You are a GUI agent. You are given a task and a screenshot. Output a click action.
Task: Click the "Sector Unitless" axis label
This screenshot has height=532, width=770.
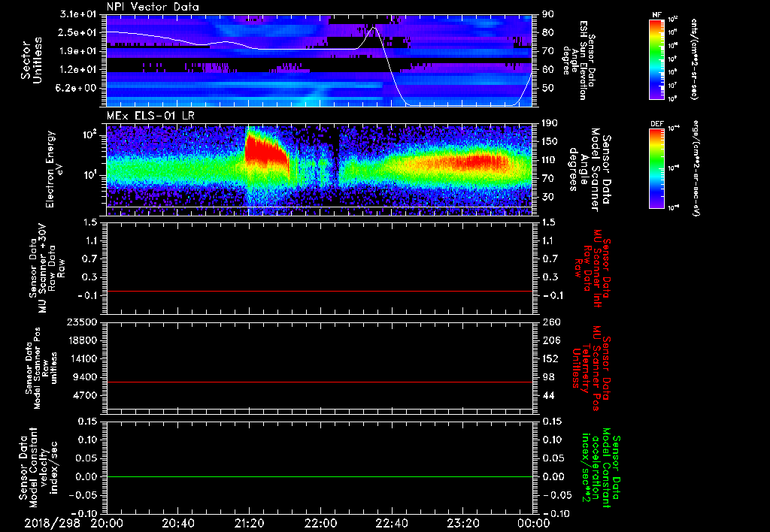click(32, 60)
